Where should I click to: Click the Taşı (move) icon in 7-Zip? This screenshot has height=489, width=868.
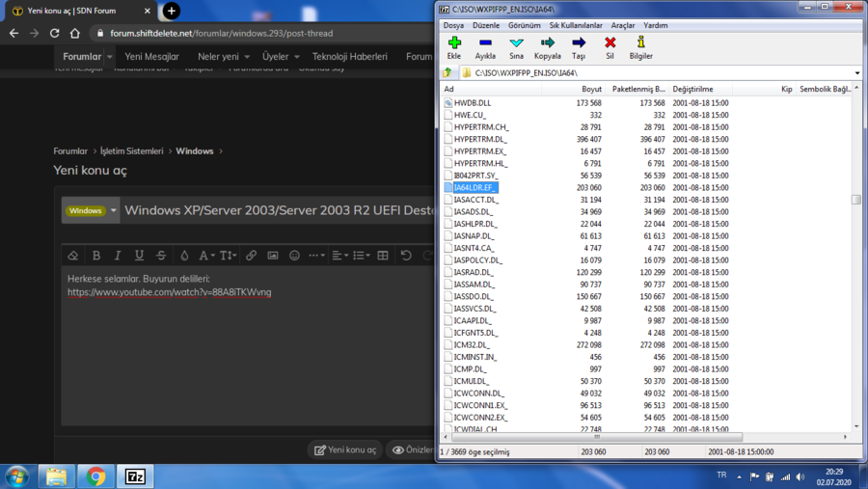pos(579,42)
